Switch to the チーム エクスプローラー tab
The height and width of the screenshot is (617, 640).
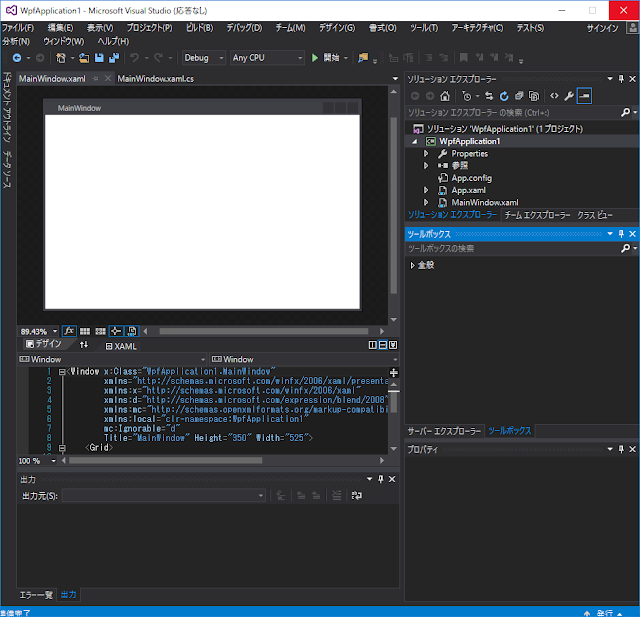point(537,215)
